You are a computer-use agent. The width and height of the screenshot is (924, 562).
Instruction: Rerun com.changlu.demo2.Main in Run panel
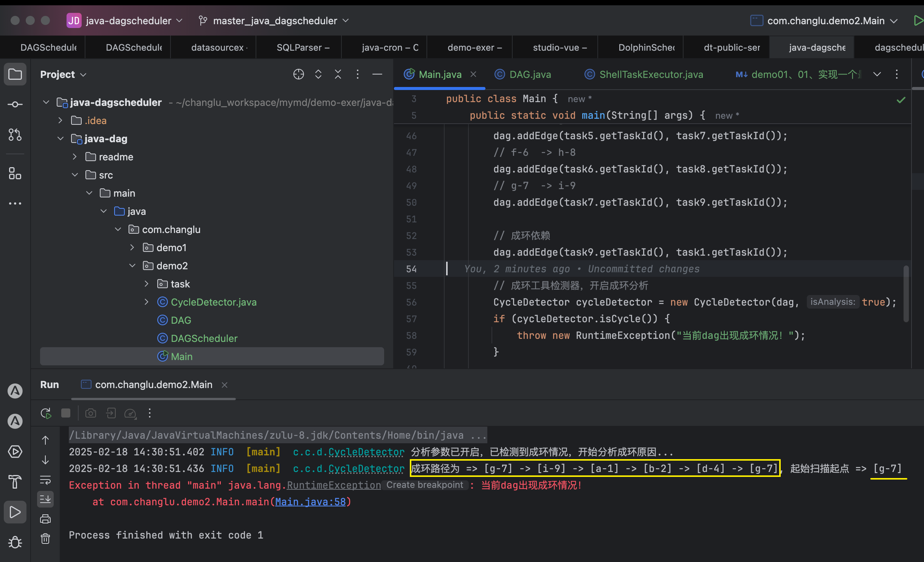pyautogui.click(x=46, y=413)
